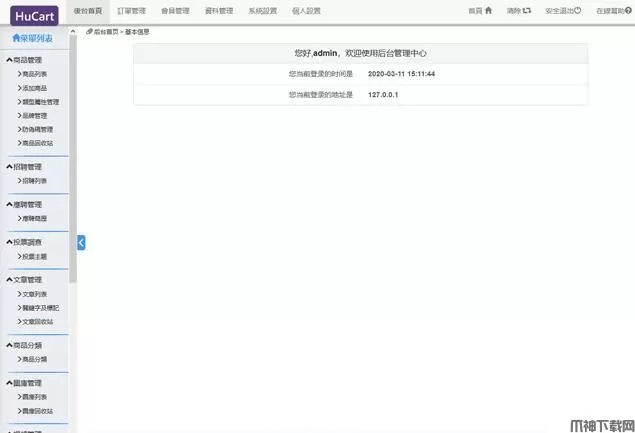The width and height of the screenshot is (635, 433).
Task: Collapse the sidebar with the blue arrow handle
Action: [81, 243]
